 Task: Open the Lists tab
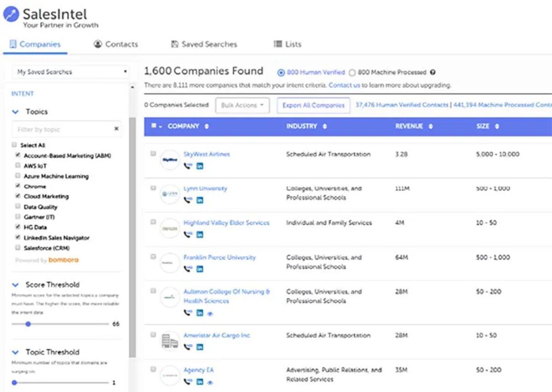coord(287,44)
